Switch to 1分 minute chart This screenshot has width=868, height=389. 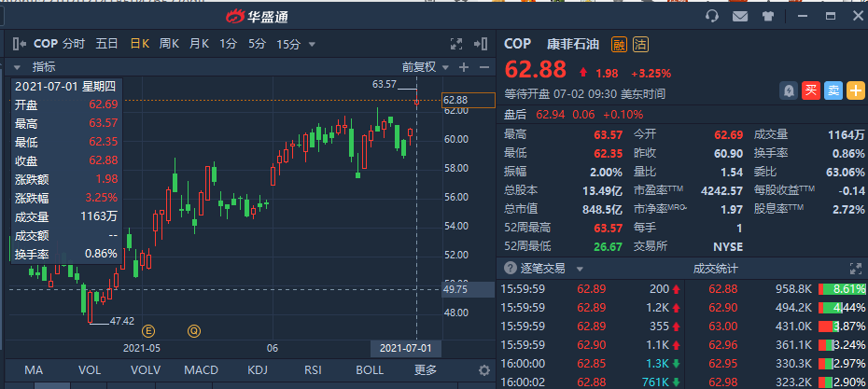pyautogui.click(x=228, y=44)
